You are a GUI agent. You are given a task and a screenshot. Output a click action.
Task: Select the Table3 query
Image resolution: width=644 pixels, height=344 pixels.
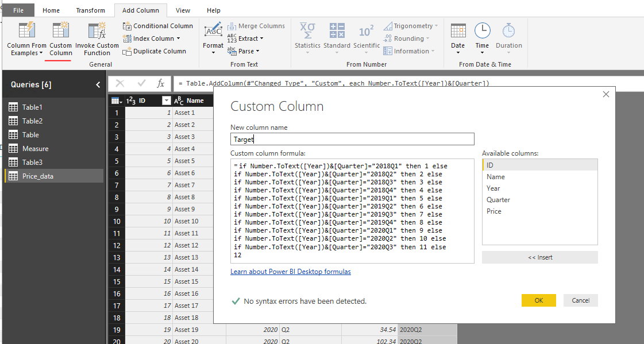pyautogui.click(x=54, y=162)
